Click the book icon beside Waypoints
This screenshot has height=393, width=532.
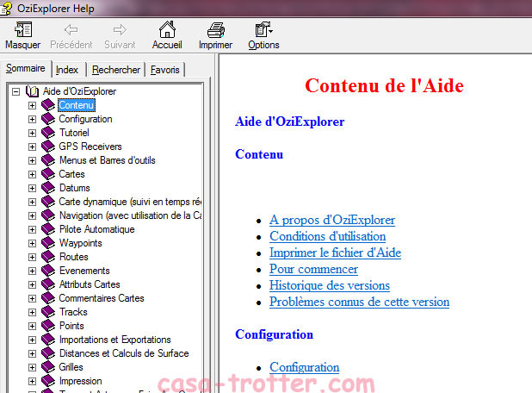(48, 243)
